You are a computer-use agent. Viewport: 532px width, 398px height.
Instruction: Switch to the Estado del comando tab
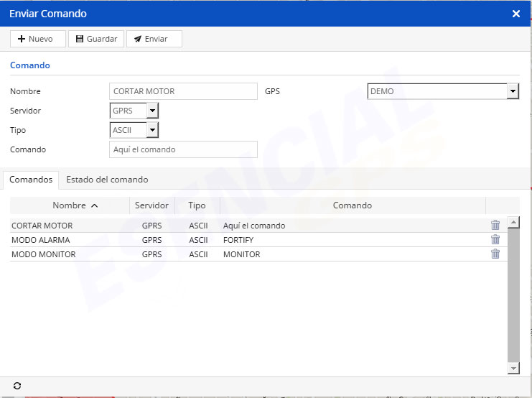[107, 180]
